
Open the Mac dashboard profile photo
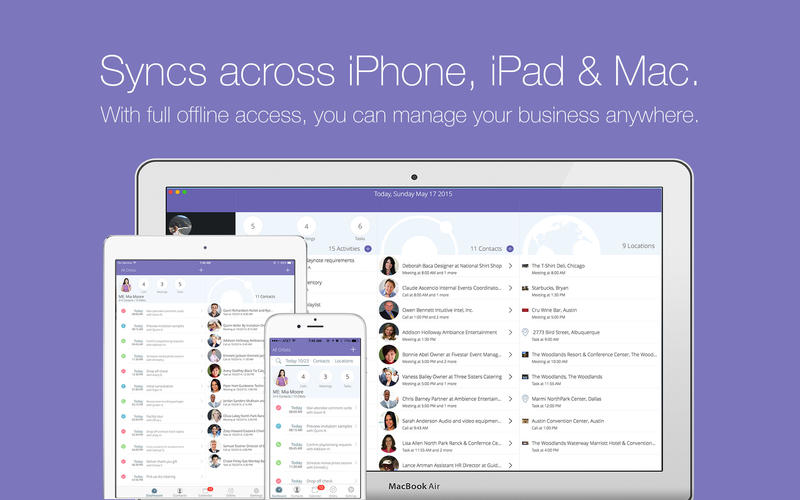click(180, 224)
